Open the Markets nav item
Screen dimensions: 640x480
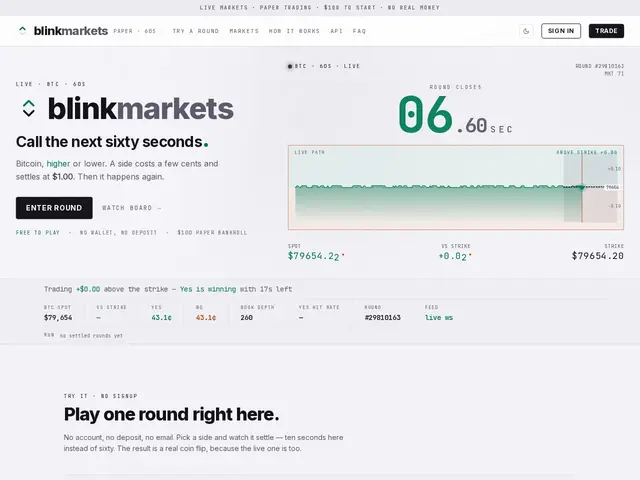point(244,31)
